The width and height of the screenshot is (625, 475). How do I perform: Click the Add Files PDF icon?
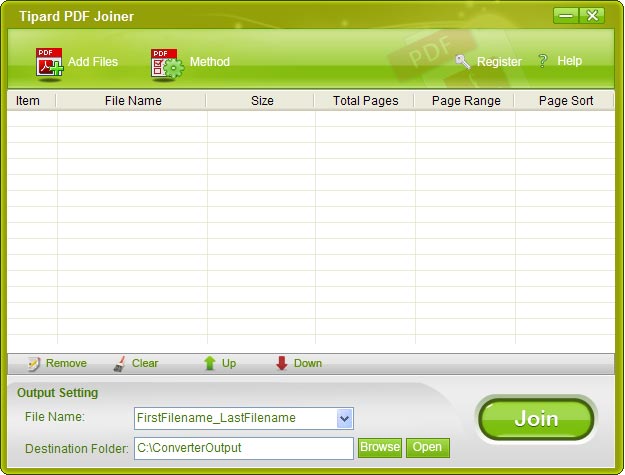point(49,62)
